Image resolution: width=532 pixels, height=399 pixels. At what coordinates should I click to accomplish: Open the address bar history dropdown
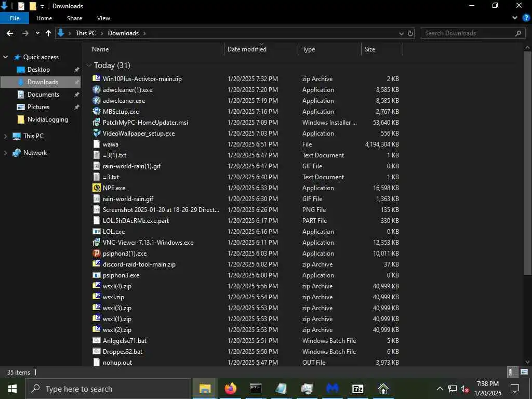(402, 33)
